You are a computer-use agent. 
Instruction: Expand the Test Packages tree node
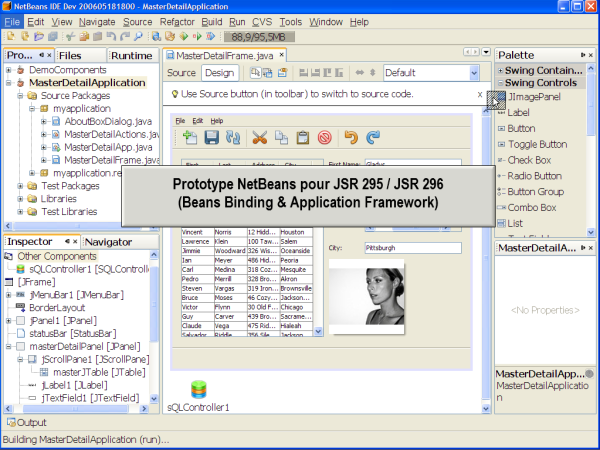tap(20, 186)
